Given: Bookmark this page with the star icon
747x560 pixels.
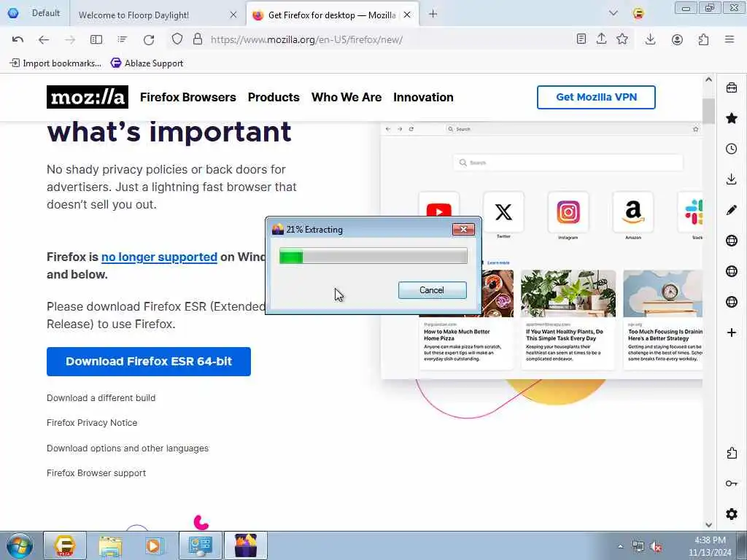Looking at the screenshot, I should [x=622, y=39].
